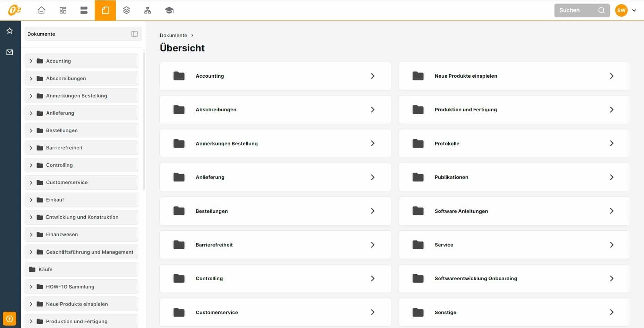Open the user menu dropdown arrow

pos(634,10)
